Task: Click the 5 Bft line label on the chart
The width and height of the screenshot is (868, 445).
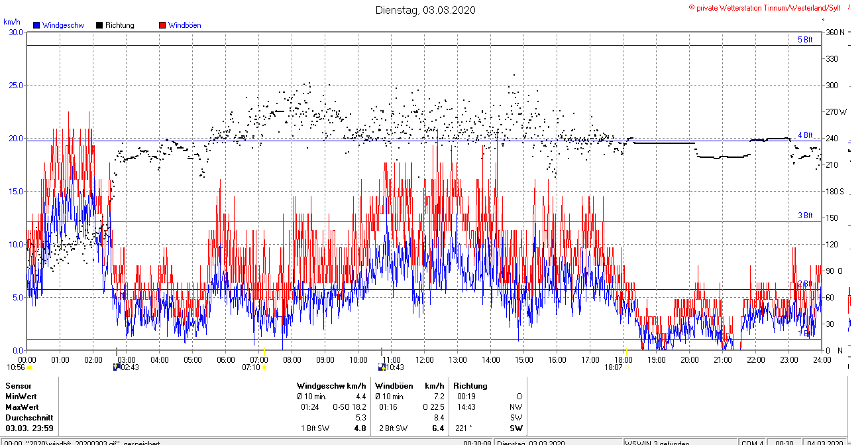Action: pos(805,40)
